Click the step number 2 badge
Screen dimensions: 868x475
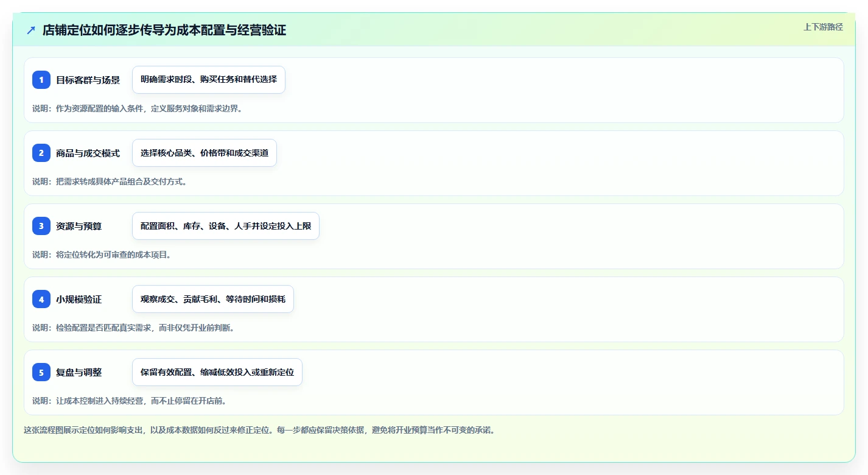[x=41, y=153]
